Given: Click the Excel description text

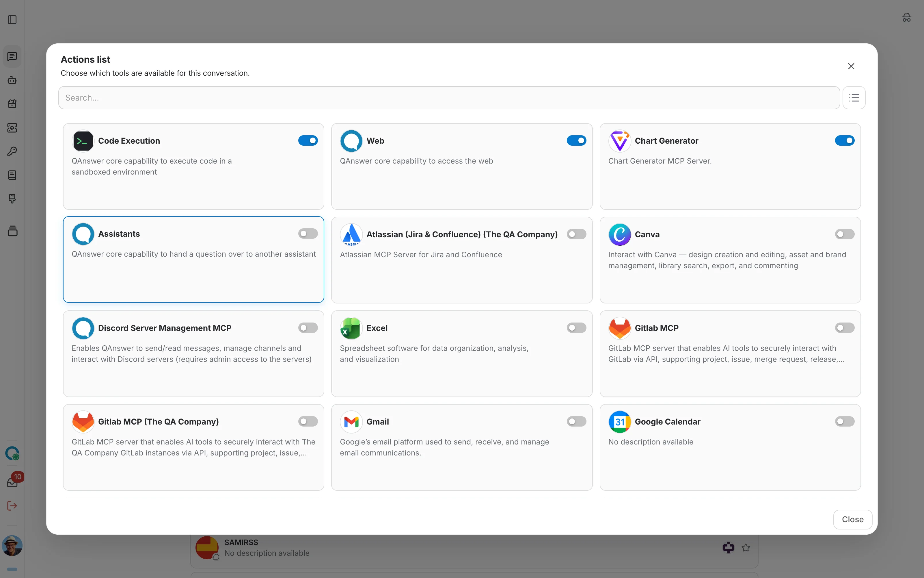Looking at the screenshot, I should tap(434, 354).
